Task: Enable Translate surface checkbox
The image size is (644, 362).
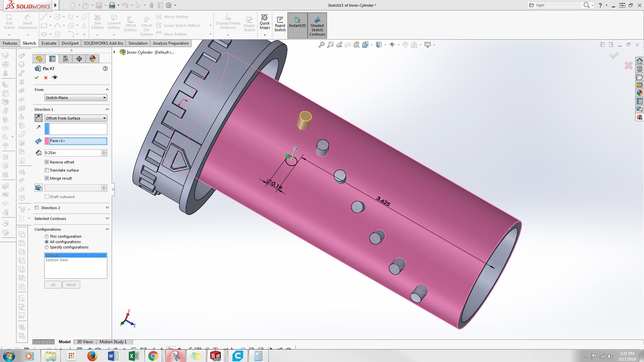Action: [47, 170]
